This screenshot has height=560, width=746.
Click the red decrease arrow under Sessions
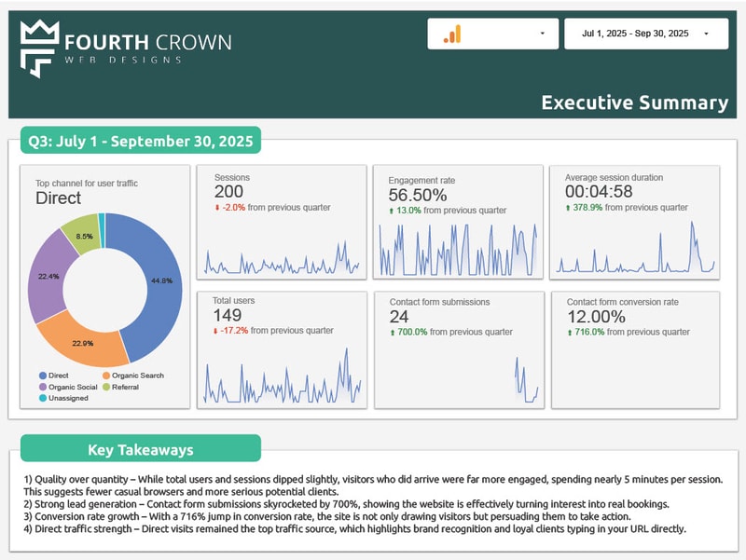pos(217,207)
